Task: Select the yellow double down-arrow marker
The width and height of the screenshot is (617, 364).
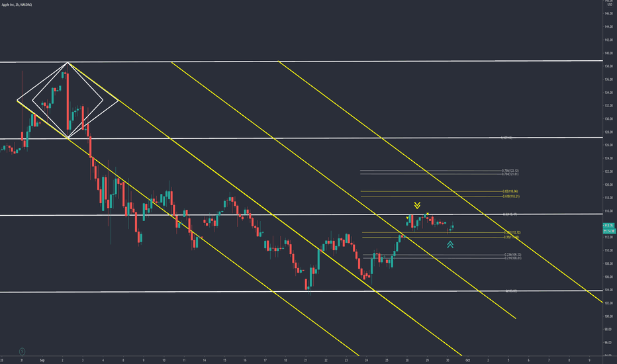Action: [x=417, y=205]
